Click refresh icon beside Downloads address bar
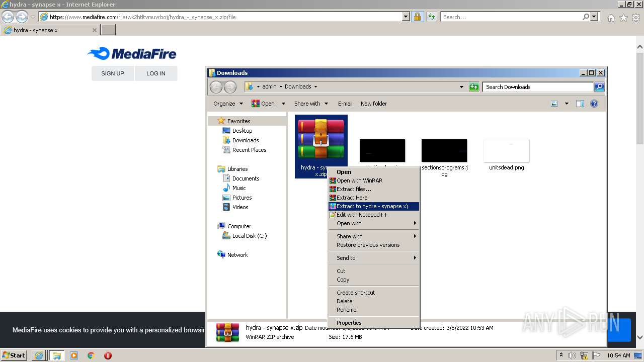This screenshot has height=362, width=644. coord(474,87)
